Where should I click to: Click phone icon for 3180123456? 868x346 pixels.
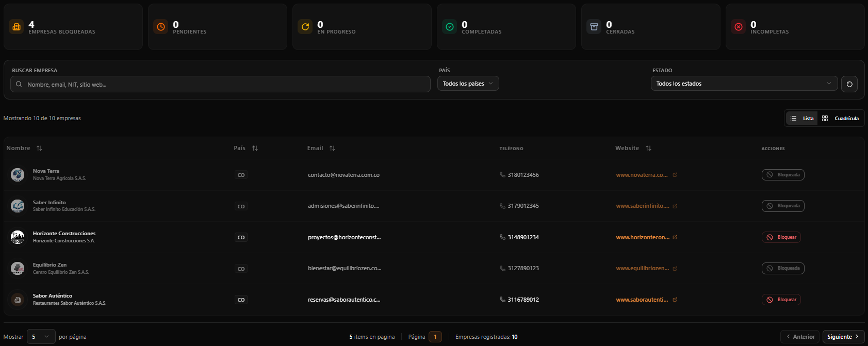(x=502, y=175)
